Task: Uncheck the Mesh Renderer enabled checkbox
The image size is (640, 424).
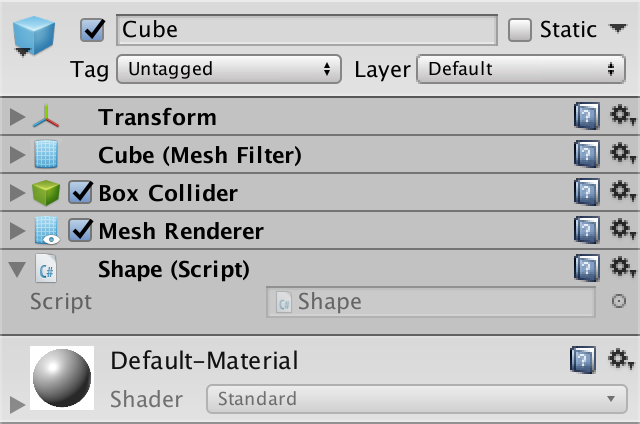Action: pos(80,230)
